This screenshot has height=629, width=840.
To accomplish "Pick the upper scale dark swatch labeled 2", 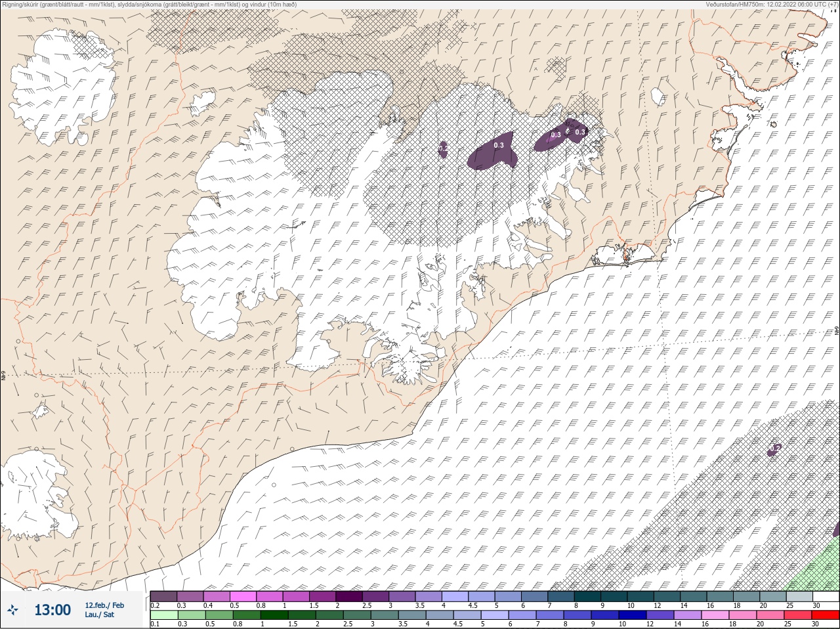I will pos(349,596).
